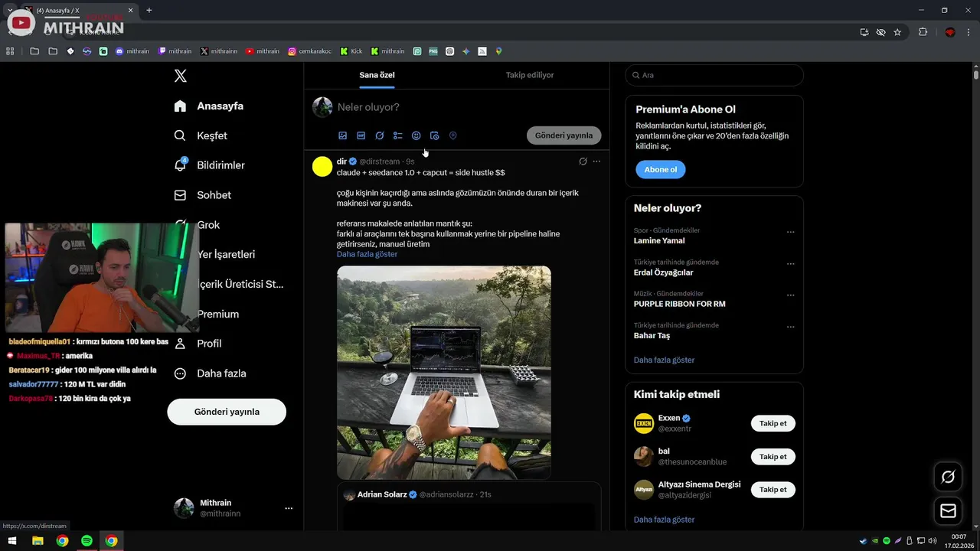Viewport: 980px width, 551px height.
Task: Open Erdal Özyağcılar trending topic
Action: click(x=664, y=272)
